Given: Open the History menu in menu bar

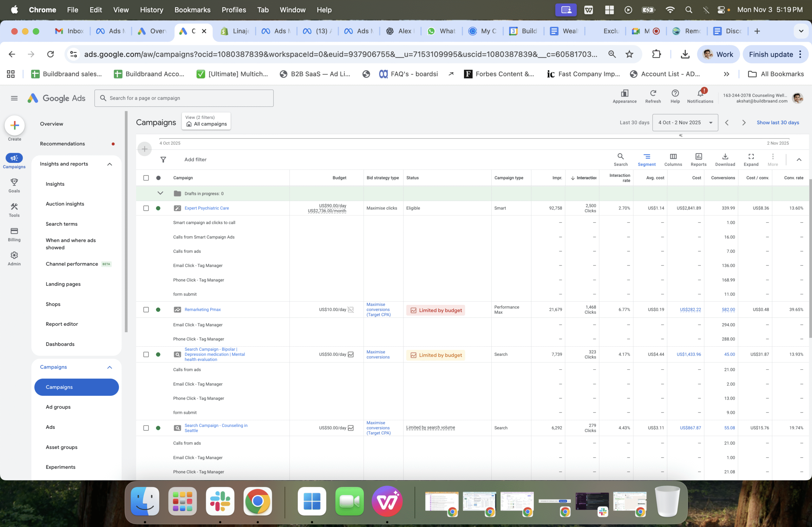Looking at the screenshot, I should (151, 10).
